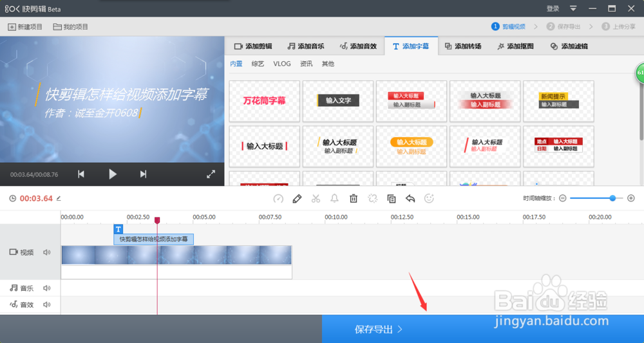Click the scissors split icon
The height and width of the screenshot is (343, 644).
(316, 199)
